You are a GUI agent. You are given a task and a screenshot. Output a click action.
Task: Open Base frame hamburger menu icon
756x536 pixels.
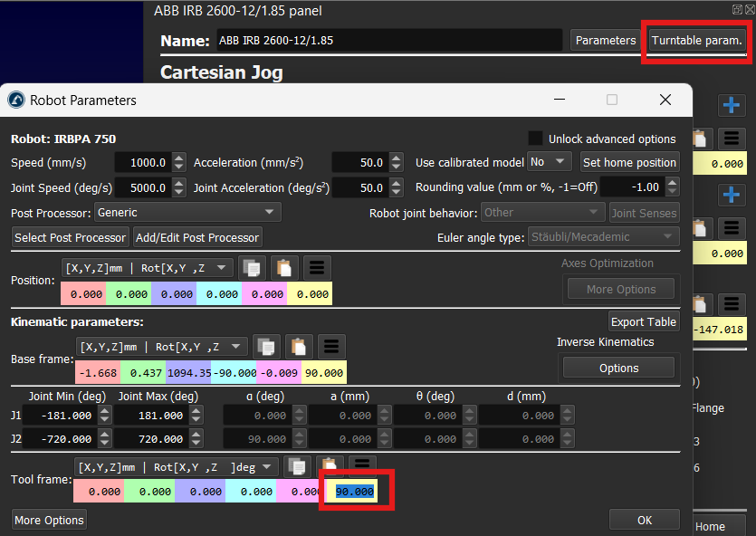[332, 347]
